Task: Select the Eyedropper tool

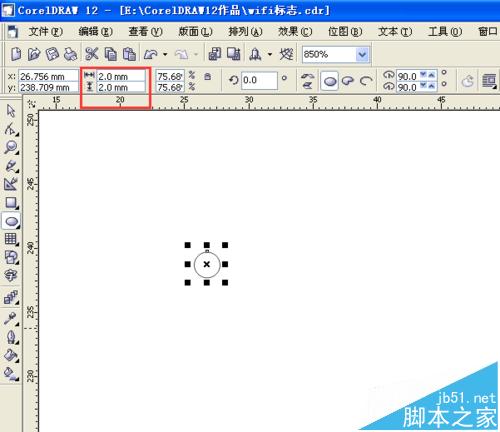Action: tap(11, 319)
